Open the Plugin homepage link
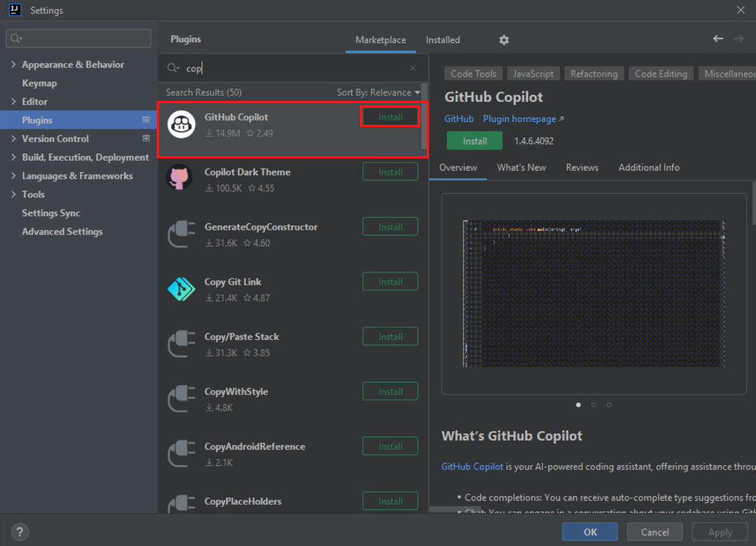 pyautogui.click(x=519, y=118)
